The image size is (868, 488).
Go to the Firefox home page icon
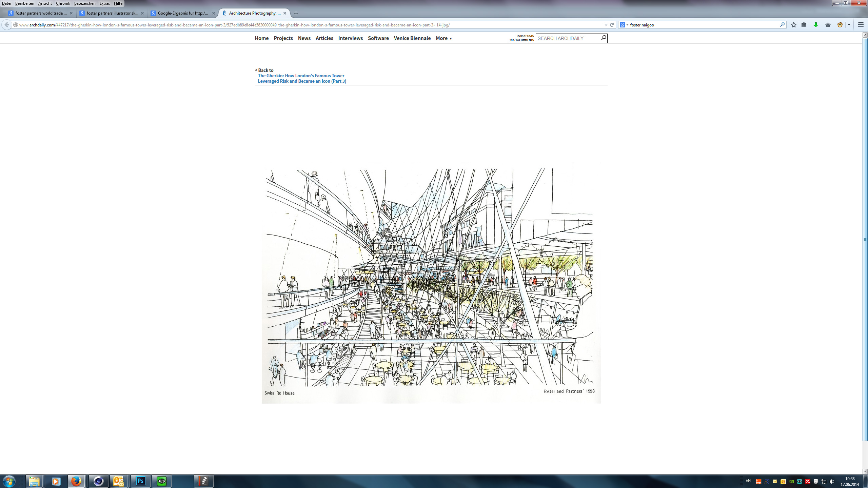click(x=828, y=25)
